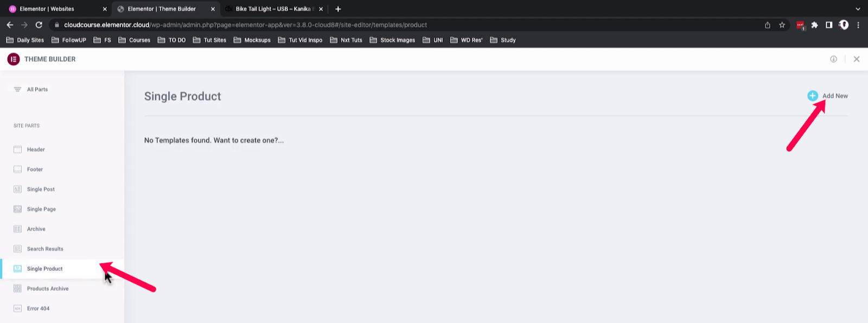The height and width of the screenshot is (323, 868).
Task: Open the Tut Sites bookmark folder
Action: coord(209,40)
